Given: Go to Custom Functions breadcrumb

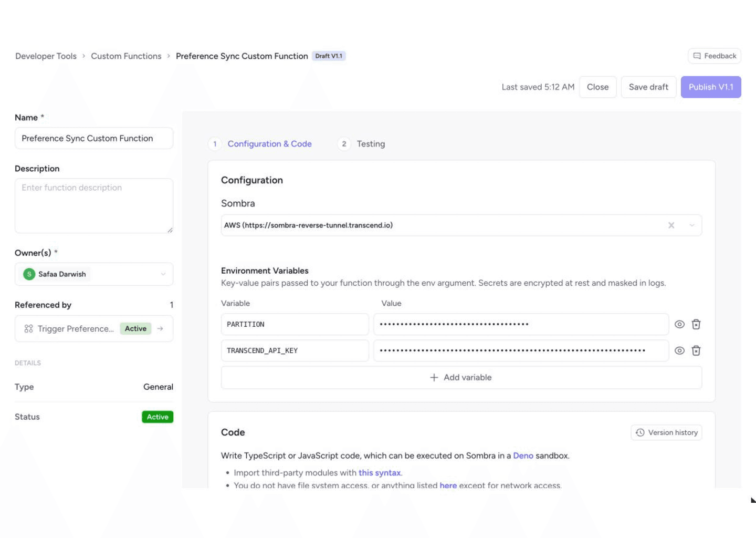Looking at the screenshot, I should pyautogui.click(x=126, y=56).
